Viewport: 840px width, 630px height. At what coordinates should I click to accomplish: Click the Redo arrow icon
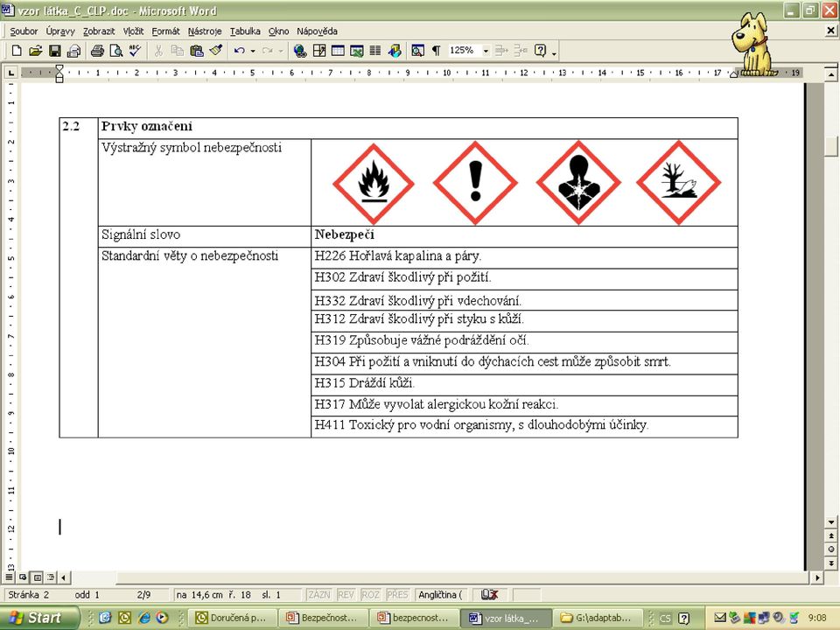tap(268, 51)
